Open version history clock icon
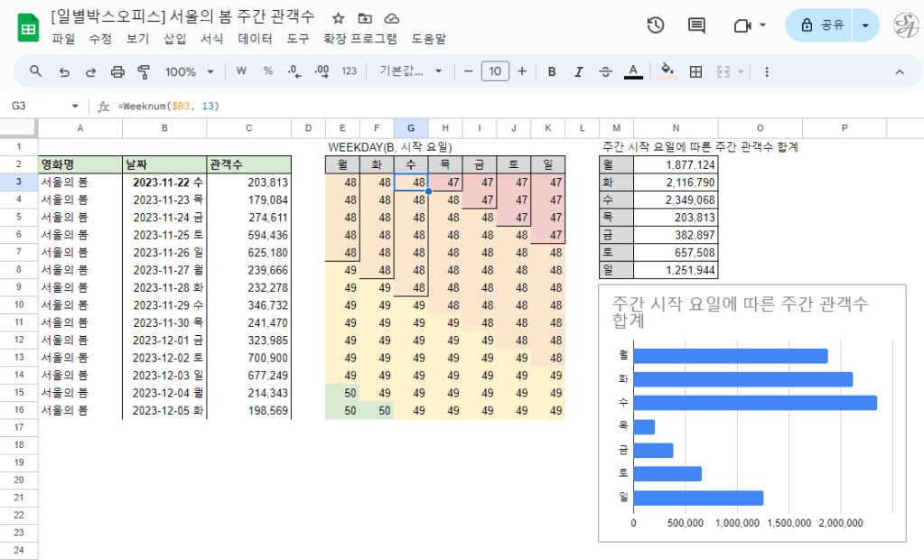 click(x=656, y=25)
